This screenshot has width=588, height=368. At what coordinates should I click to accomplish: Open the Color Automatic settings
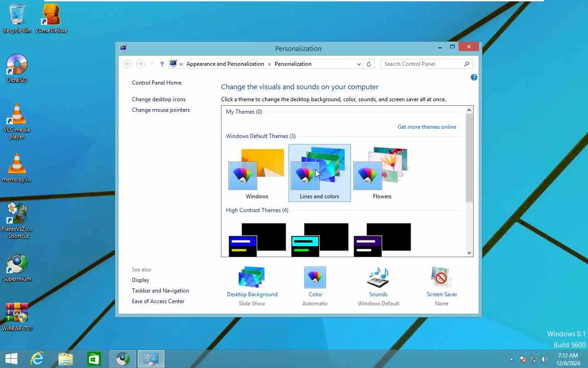point(315,286)
